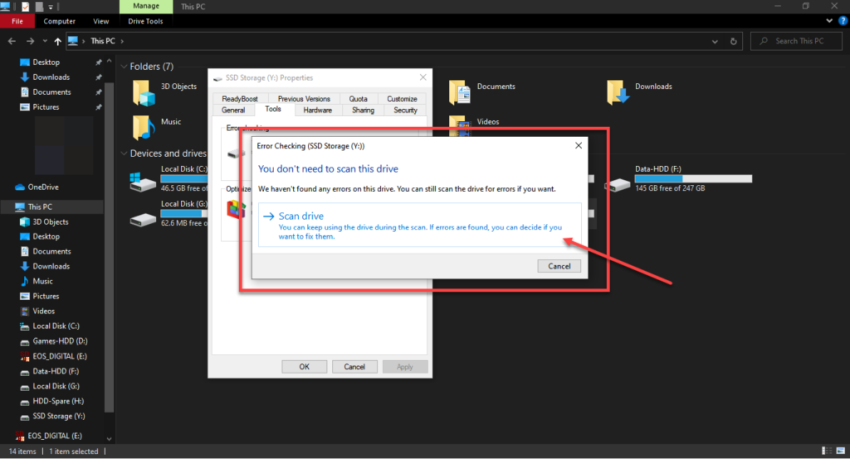Select the Documents folder icon in main pane
Viewport: 850px width, 459px height.
point(460,92)
